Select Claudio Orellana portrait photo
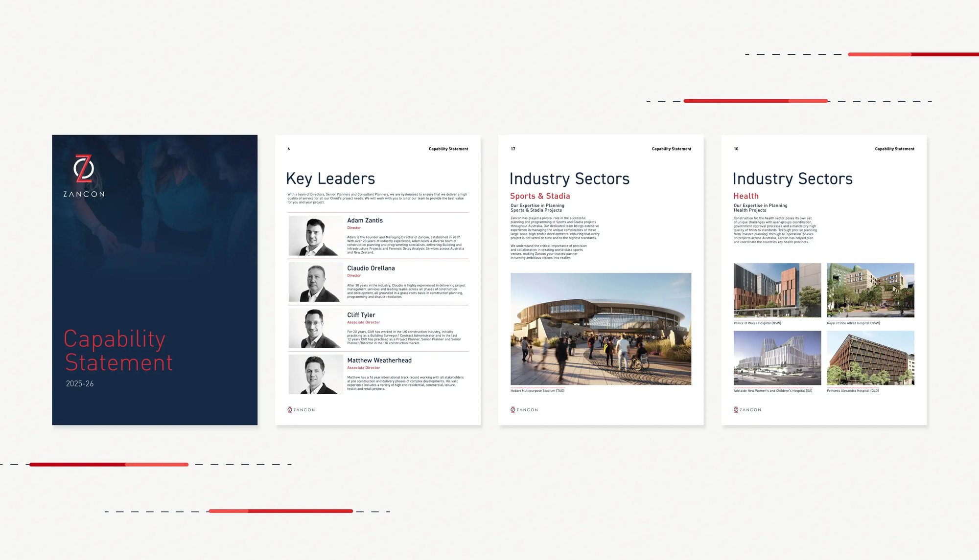The image size is (979, 560). [316, 282]
